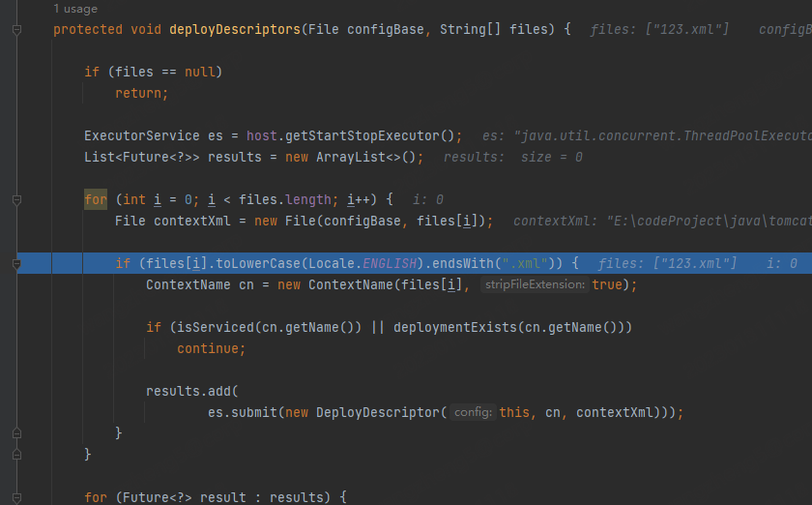Click 'Future<?> result' in the last for loop
Image resolution: width=812 pixels, height=505 pixels.
(185, 497)
